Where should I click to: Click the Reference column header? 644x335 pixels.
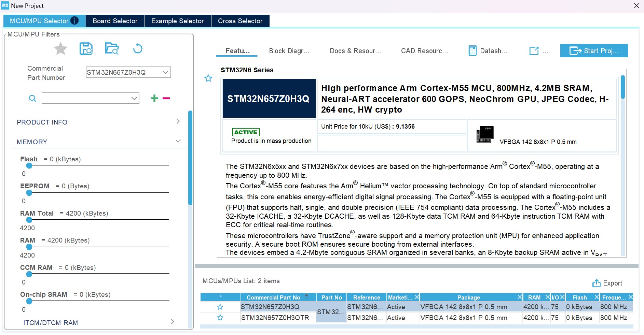tap(367, 297)
